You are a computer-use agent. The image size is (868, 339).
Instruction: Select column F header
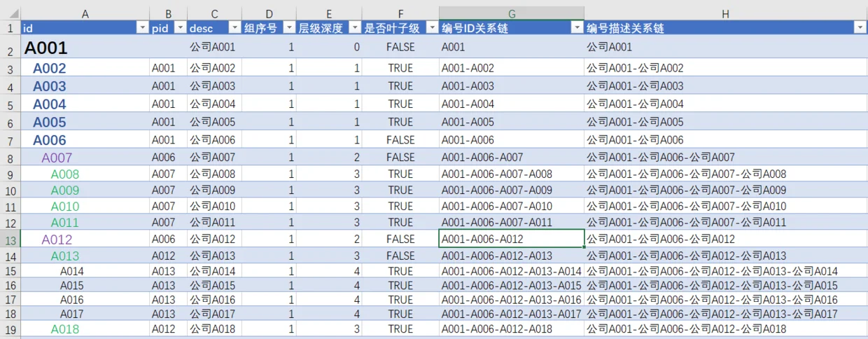400,13
